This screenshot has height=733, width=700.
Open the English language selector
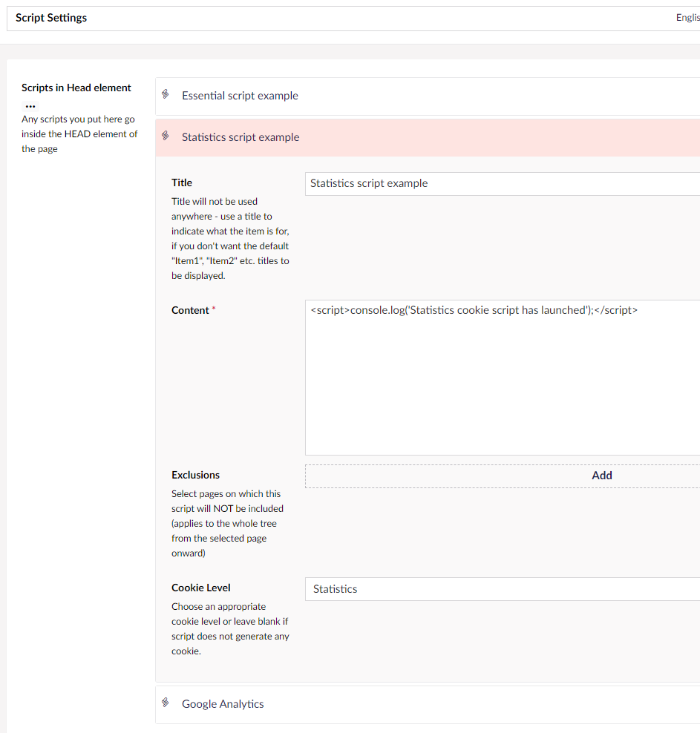[x=687, y=18]
